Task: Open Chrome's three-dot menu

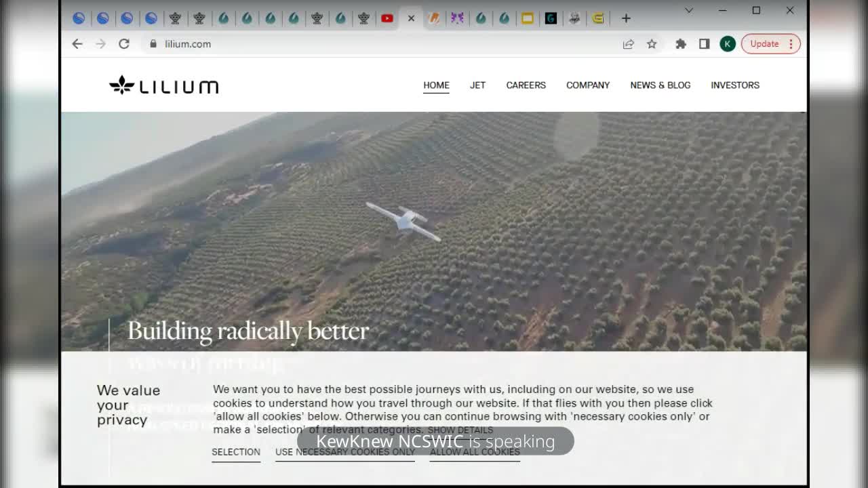Action: click(791, 44)
